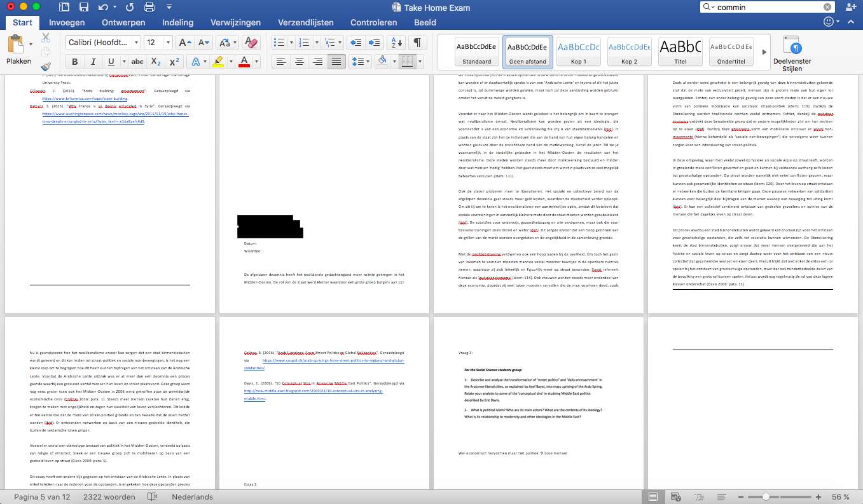Click the smiley feedback icon
Viewport: 863px width, 504px height.
click(x=829, y=22)
